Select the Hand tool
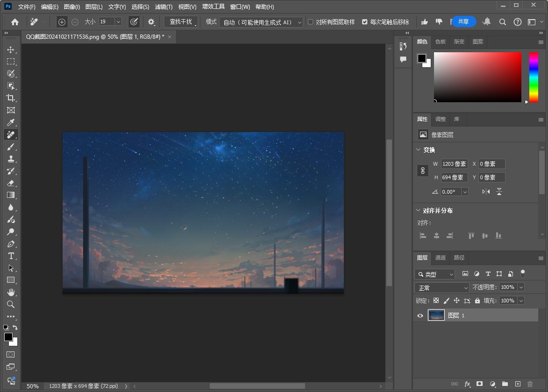 (11, 293)
